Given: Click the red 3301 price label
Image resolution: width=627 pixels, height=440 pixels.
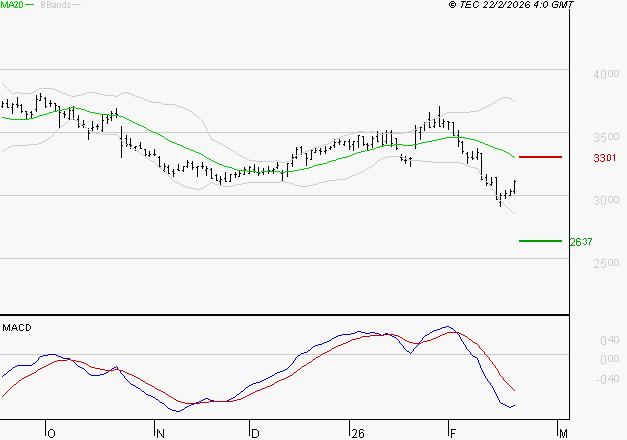Looking at the screenshot, I should 604,158.
